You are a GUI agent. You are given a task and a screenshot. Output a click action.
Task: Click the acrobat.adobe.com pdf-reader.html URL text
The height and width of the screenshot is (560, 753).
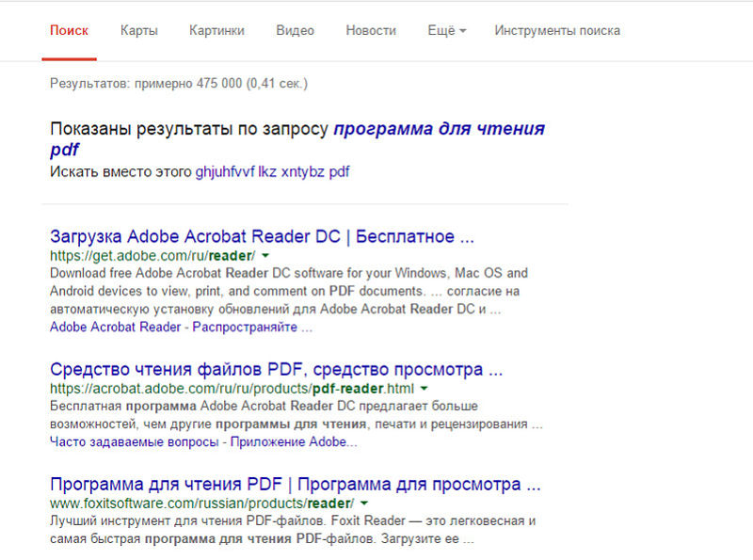coord(232,388)
